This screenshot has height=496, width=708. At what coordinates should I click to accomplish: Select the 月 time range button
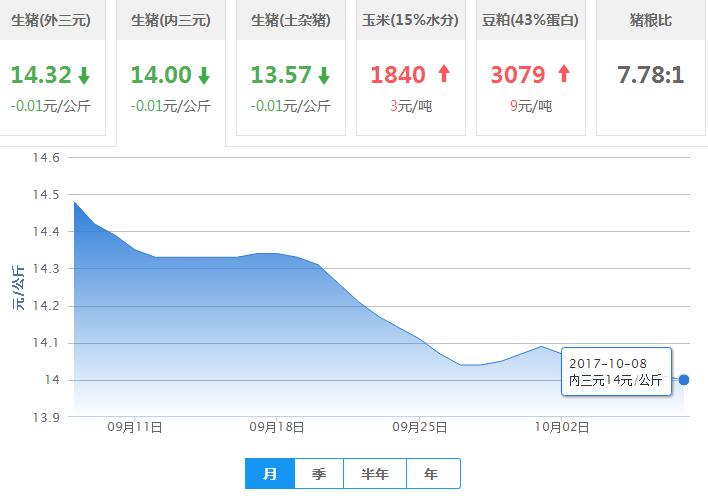(270, 474)
